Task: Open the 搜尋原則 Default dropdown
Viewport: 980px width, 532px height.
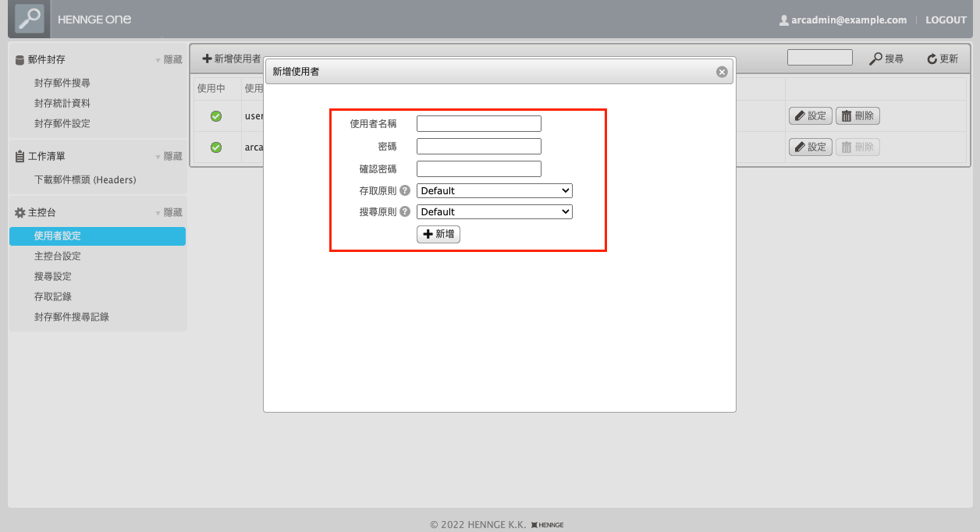Action: point(495,211)
